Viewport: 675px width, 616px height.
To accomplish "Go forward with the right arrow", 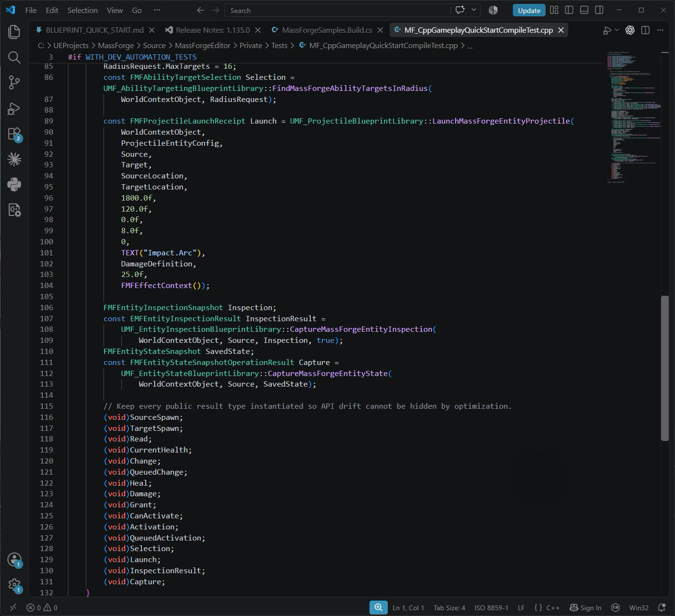I will coord(216,10).
